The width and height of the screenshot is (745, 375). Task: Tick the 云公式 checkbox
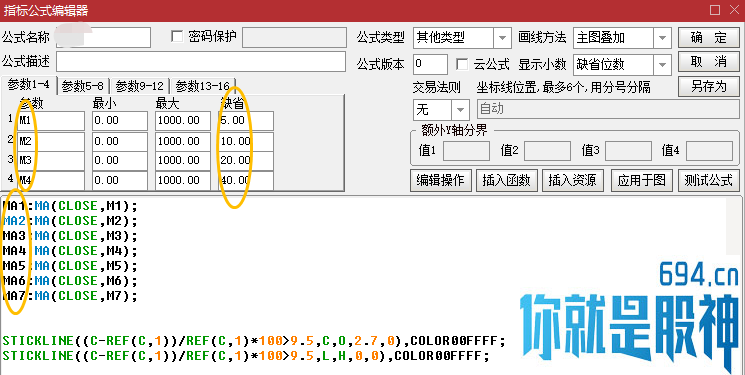tap(461, 64)
